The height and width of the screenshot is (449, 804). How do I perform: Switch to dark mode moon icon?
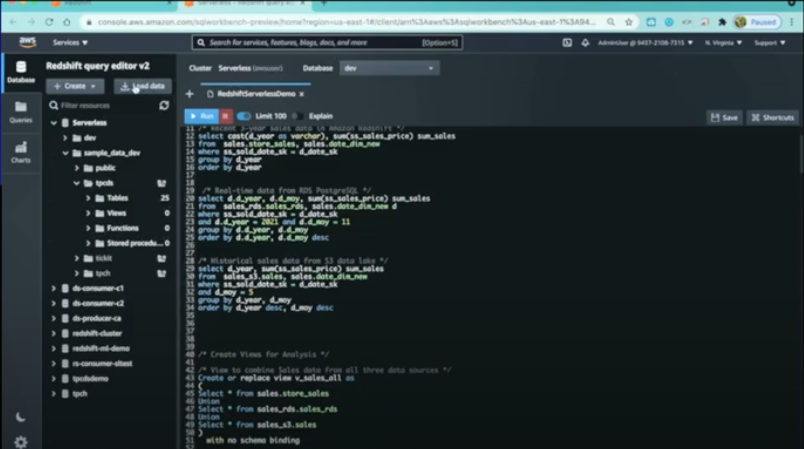pos(21,417)
